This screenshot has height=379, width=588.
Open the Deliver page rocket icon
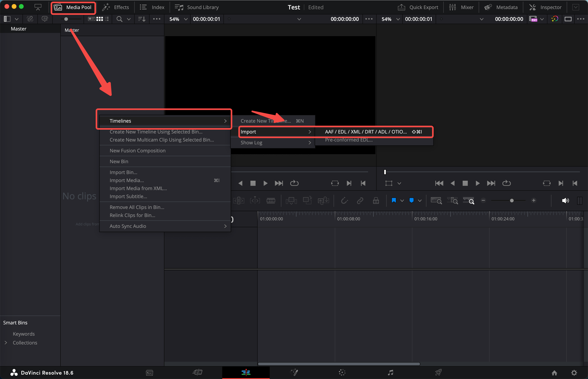pos(438,373)
